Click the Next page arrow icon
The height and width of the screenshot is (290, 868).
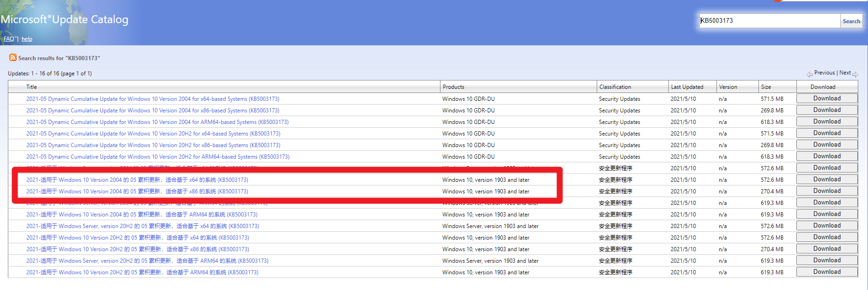[x=855, y=74]
